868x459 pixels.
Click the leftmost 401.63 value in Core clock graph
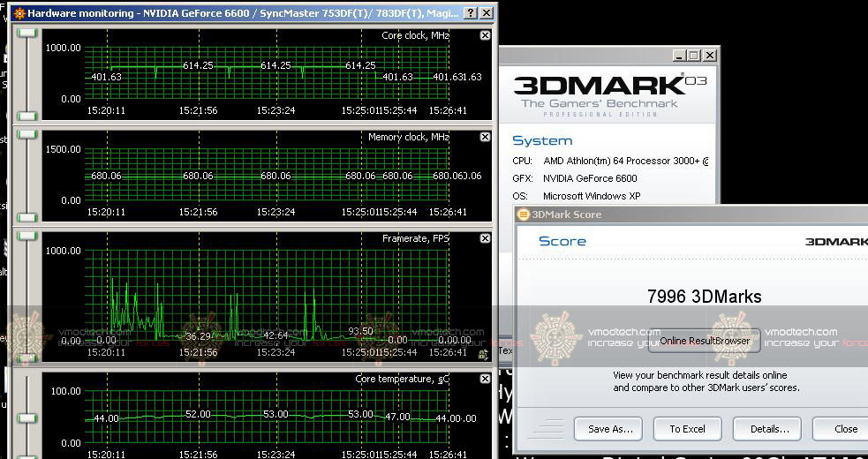tap(106, 77)
